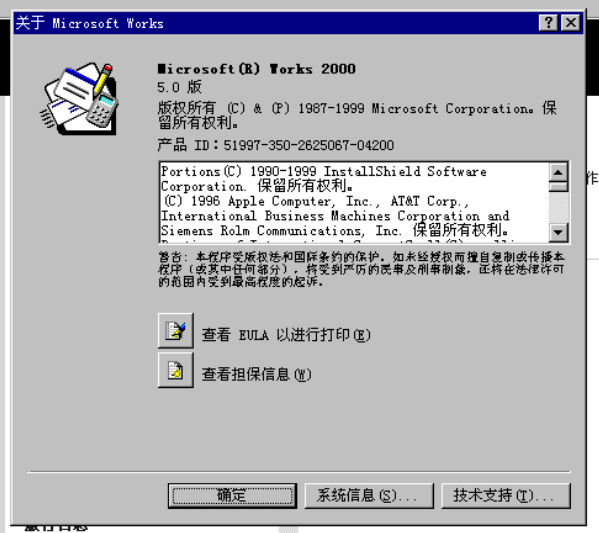Click the scrollbar thumb in the credits box

tap(558, 186)
